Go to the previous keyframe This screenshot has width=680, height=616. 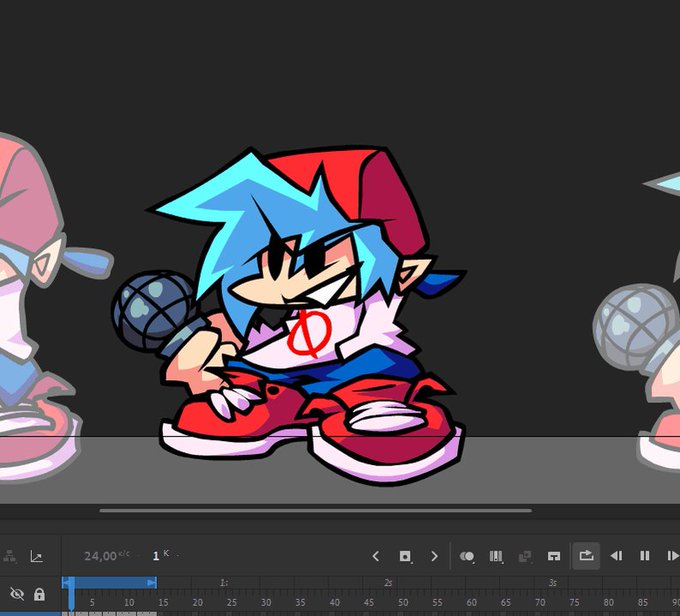376,556
